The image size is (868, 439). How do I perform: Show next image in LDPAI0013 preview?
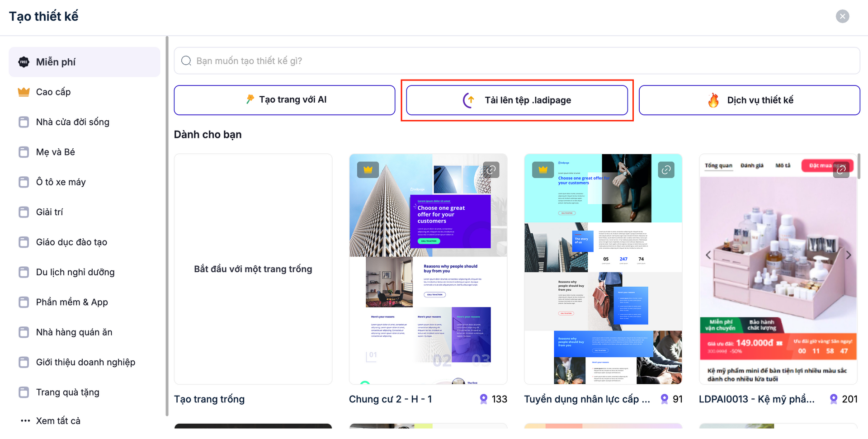tap(849, 255)
